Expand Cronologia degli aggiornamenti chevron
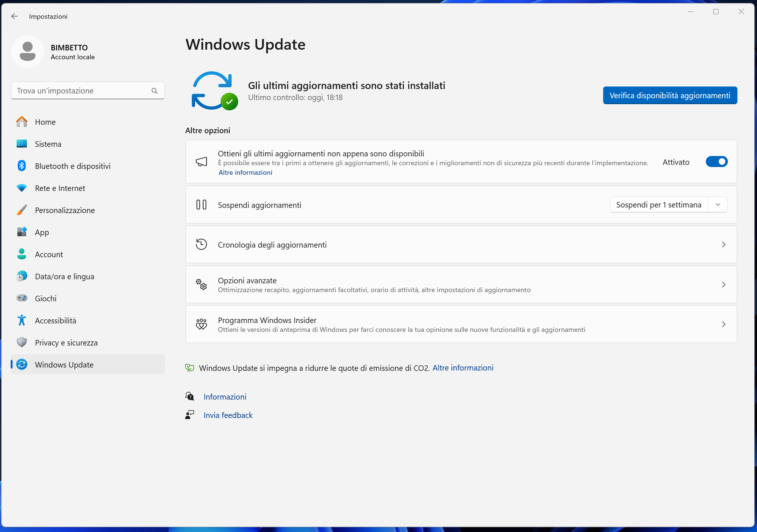757x532 pixels. tap(724, 245)
